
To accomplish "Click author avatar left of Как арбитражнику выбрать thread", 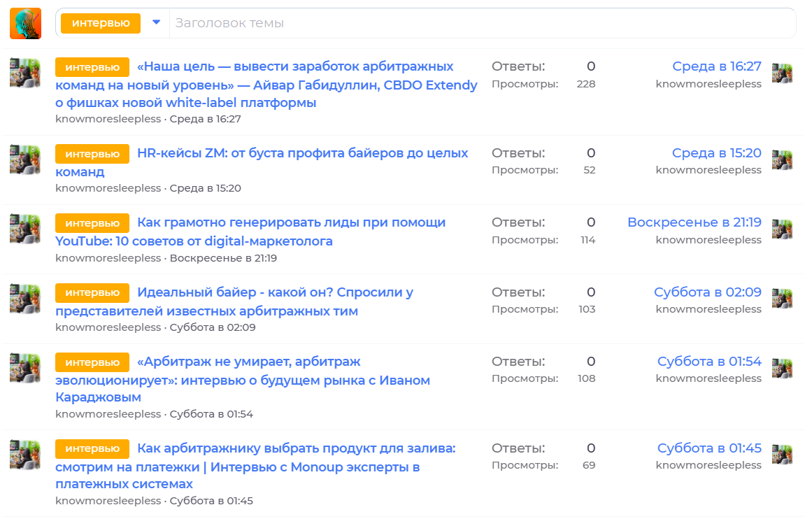I will [25, 455].
